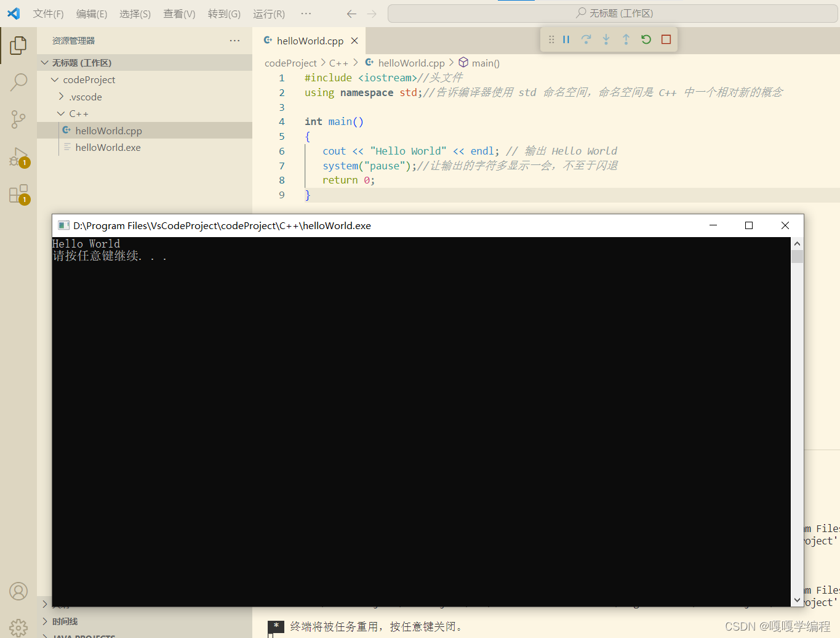Click the debug Step Over button
Screen dimensions: 840x638
(x=586, y=39)
